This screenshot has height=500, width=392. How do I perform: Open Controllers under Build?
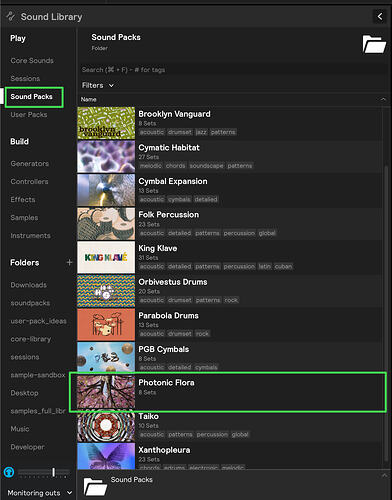(29, 181)
